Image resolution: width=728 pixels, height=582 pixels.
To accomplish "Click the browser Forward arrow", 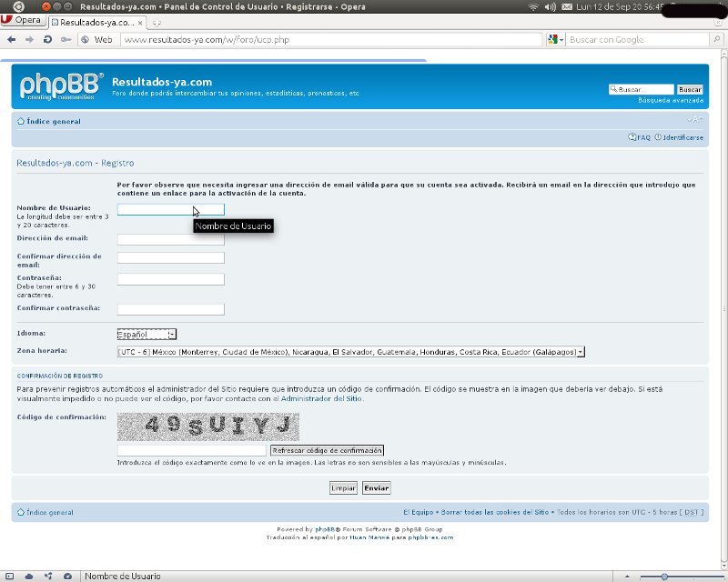I will (x=29, y=39).
